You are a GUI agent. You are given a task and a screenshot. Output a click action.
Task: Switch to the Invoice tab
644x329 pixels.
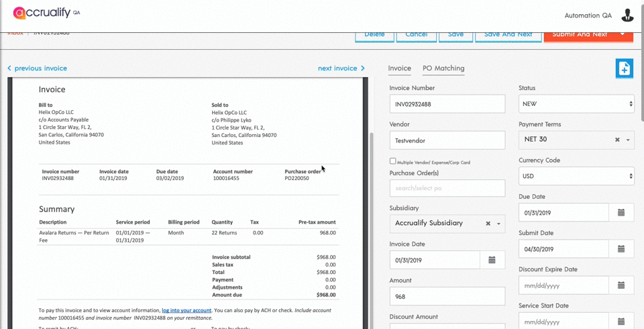pos(400,68)
